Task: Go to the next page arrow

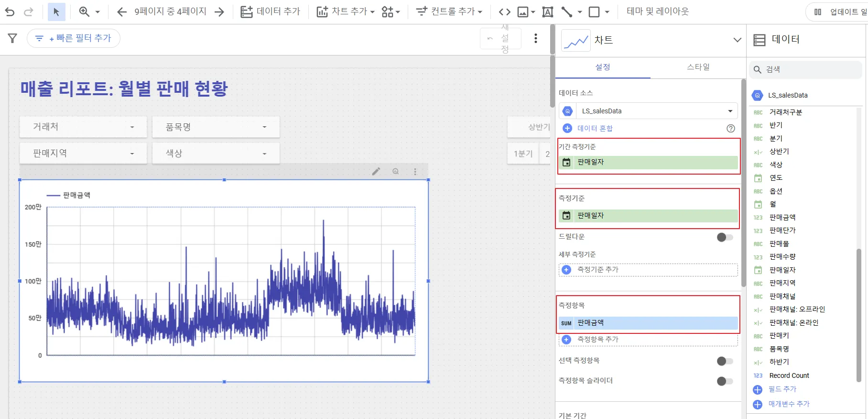Action: (x=219, y=12)
